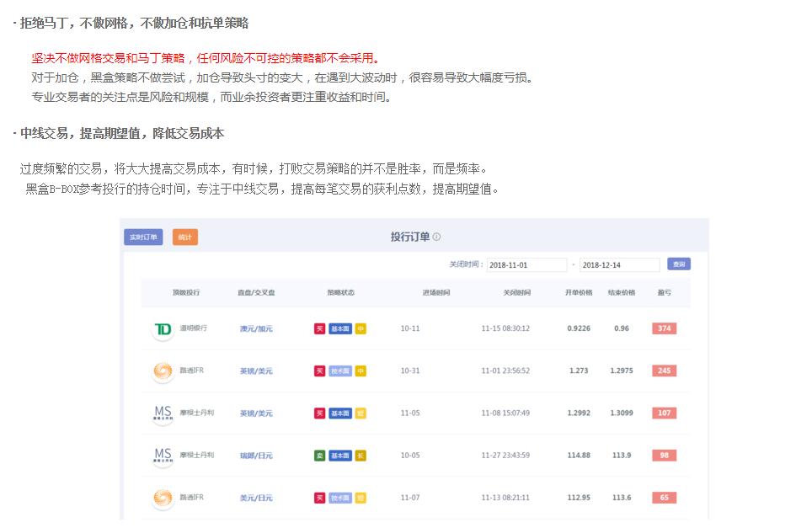Select 路透IFR name in the 11-07 row
This screenshot has height=528, width=812.
pos(191,497)
